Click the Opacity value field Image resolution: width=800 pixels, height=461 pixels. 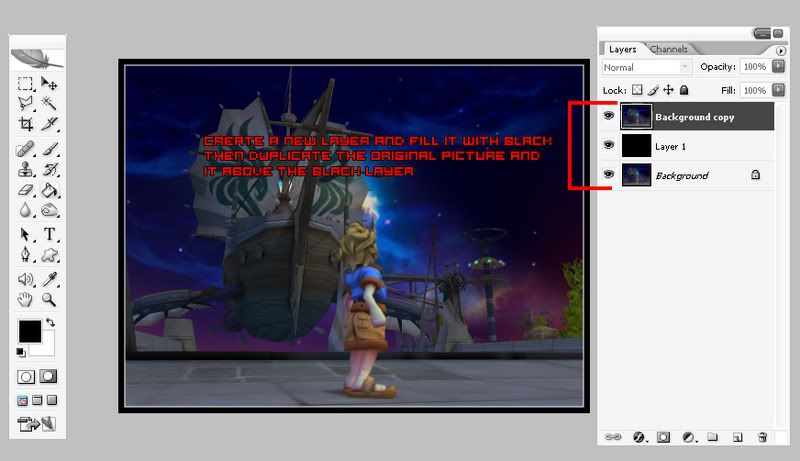(x=755, y=67)
